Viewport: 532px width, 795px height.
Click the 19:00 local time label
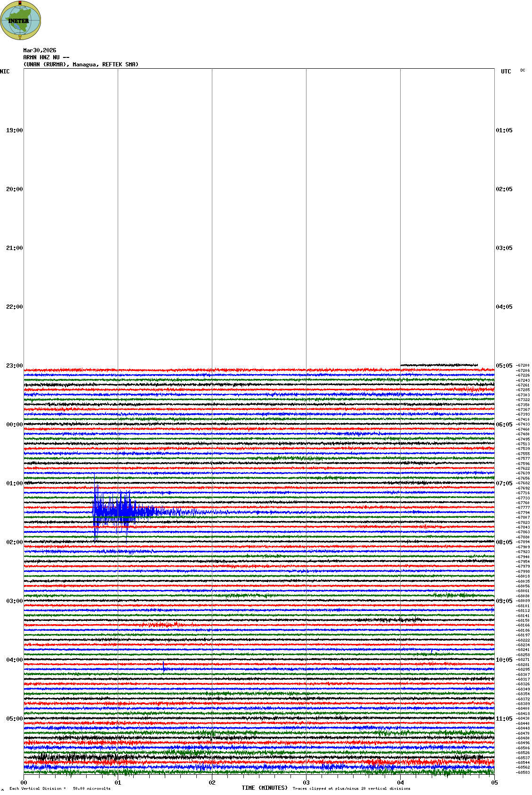click(x=14, y=130)
